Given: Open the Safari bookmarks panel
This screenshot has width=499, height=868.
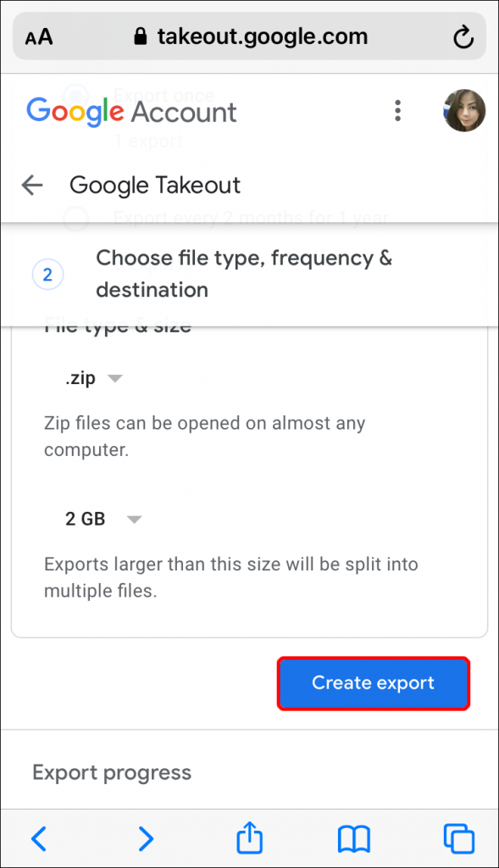Looking at the screenshot, I should [x=355, y=838].
